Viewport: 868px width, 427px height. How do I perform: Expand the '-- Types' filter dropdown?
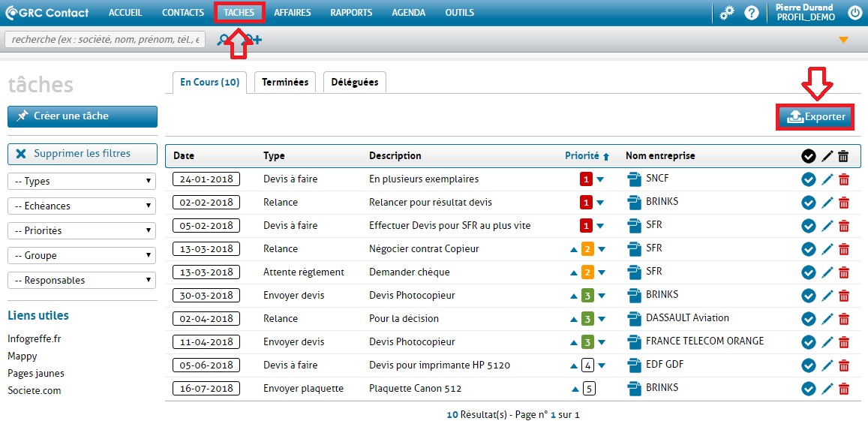pos(82,181)
